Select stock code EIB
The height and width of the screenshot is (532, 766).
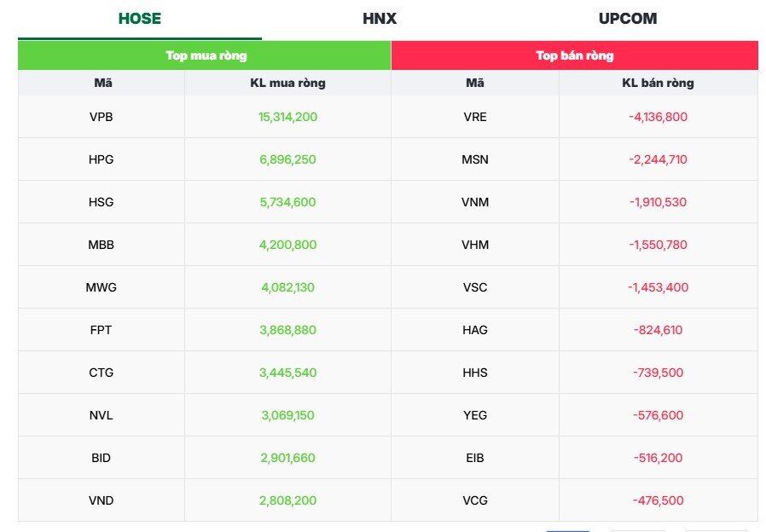tap(475, 458)
